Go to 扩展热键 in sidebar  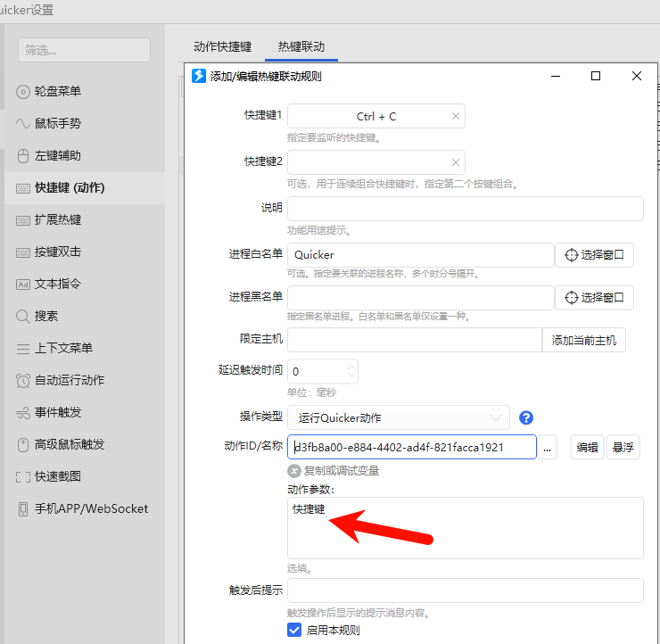click(84, 219)
